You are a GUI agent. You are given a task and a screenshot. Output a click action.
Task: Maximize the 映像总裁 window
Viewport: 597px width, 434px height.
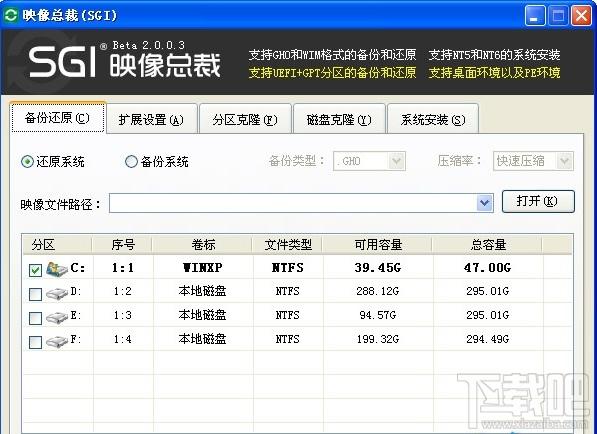click(x=558, y=16)
